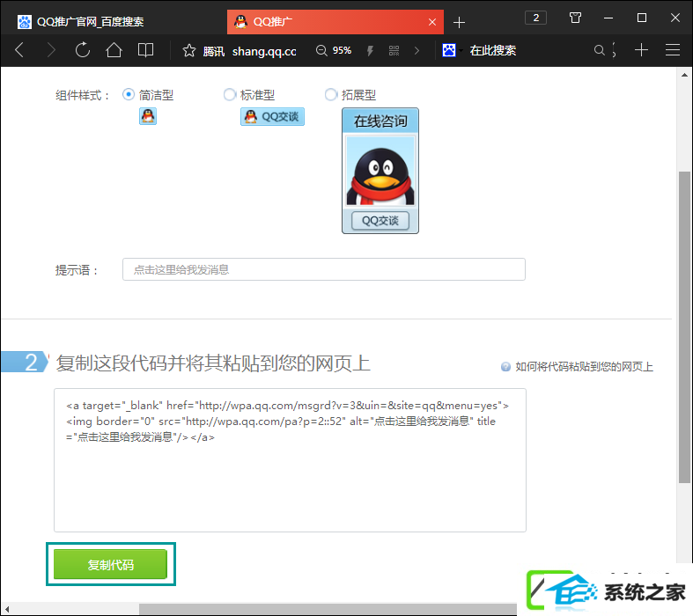Click the large penguin 在线咨询 image

point(380,171)
